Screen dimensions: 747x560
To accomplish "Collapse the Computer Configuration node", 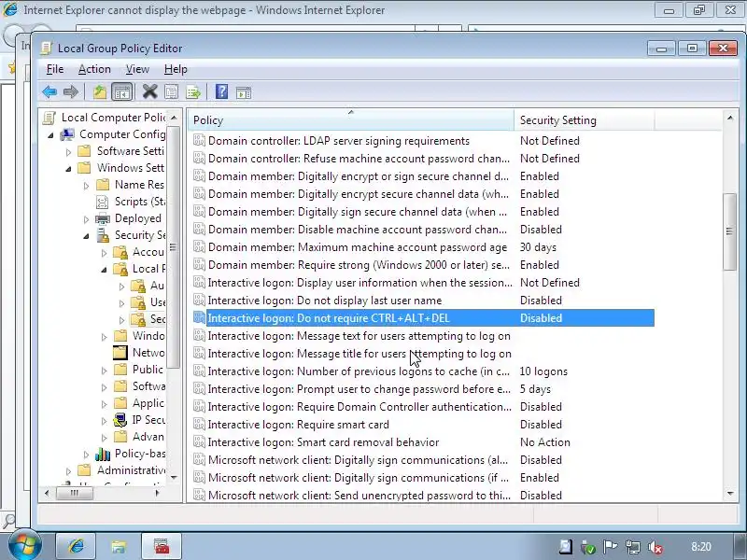I will (50, 135).
